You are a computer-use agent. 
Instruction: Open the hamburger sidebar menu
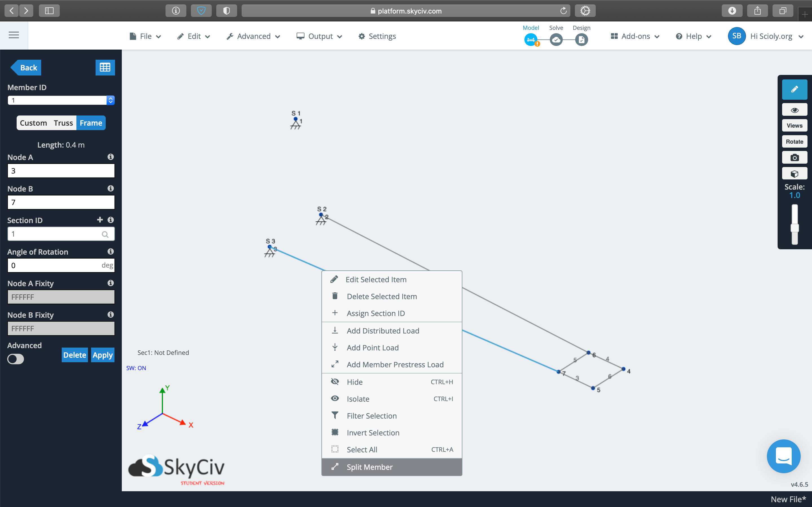tap(14, 35)
